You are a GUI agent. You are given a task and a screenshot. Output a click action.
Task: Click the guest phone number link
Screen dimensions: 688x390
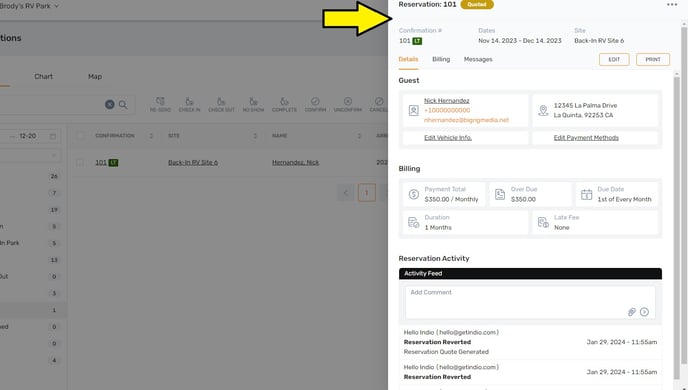tap(447, 111)
